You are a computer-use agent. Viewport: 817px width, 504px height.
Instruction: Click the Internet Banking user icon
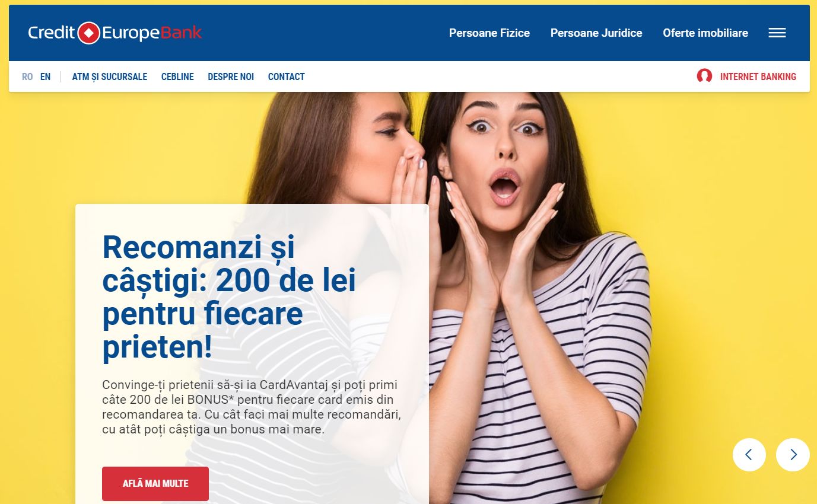tap(704, 76)
